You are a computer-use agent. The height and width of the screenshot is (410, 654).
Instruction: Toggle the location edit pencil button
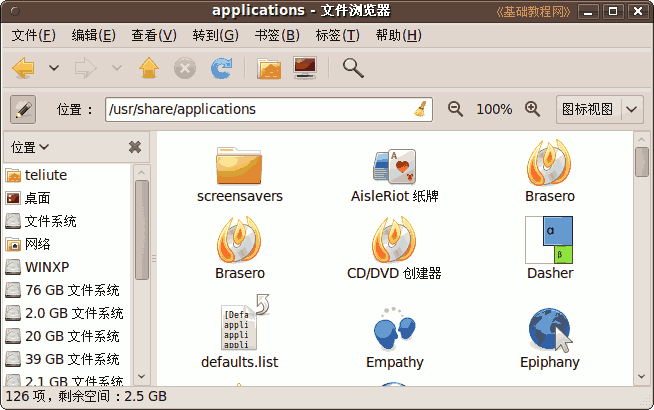pyautogui.click(x=23, y=109)
